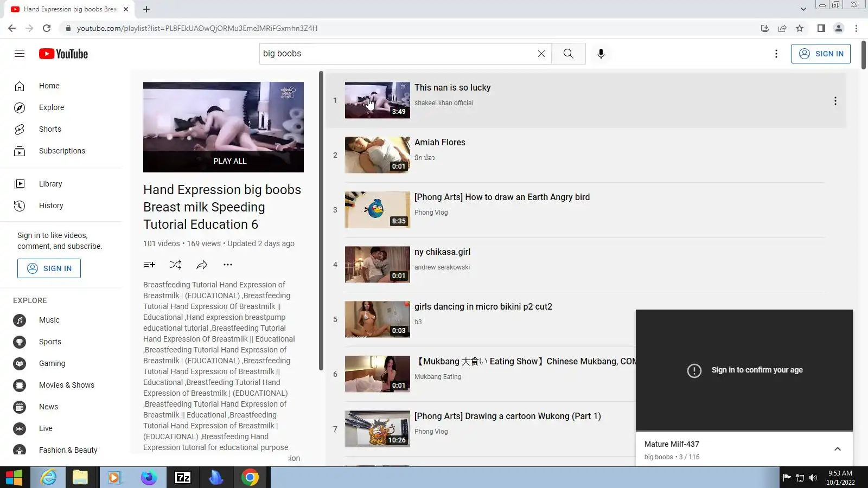Open the Earth Angry bird drawing thumbnail

coord(378,210)
